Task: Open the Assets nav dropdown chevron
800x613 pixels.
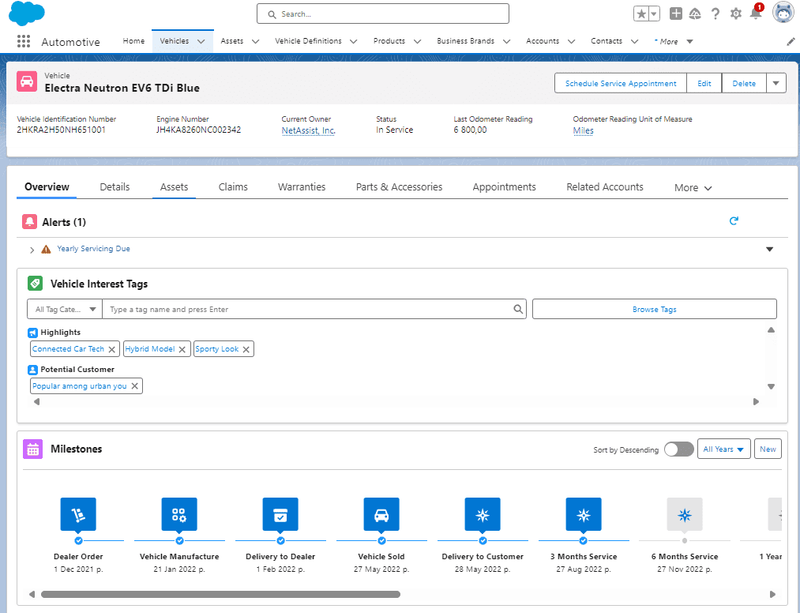Action: [255, 41]
